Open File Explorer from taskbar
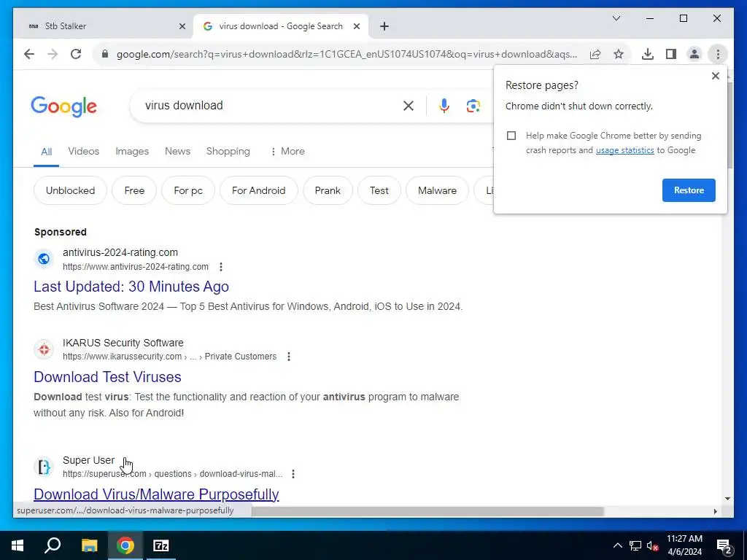The height and width of the screenshot is (560, 747). [x=89, y=545]
